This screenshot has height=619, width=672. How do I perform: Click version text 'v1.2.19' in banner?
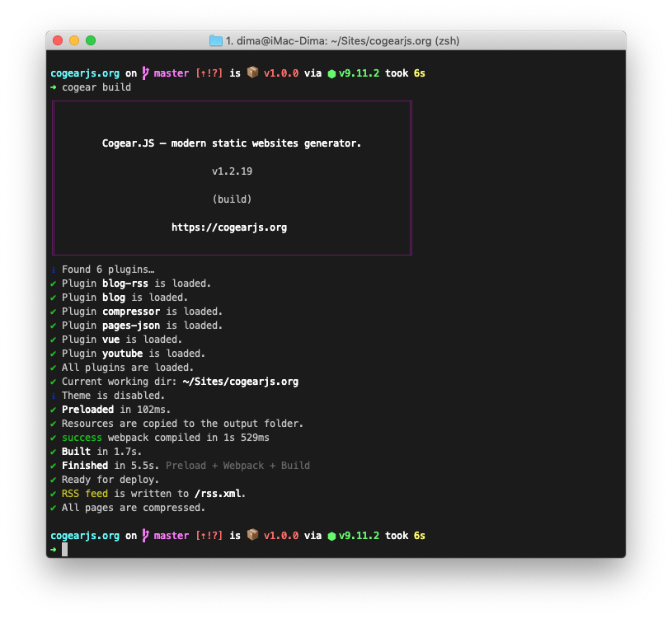pyautogui.click(x=232, y=171)
